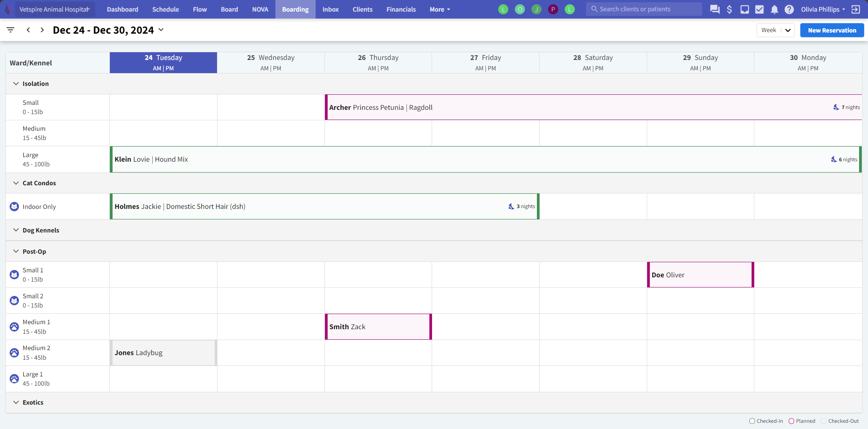Click the dollar sign payments icon
Screen dimensions: 868x429
(729, 9)
